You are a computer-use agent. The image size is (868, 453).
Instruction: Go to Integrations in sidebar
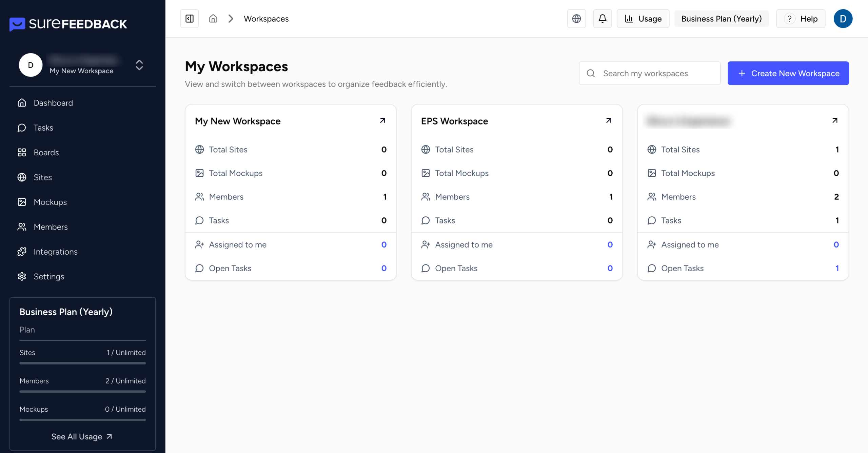point(55,252)
